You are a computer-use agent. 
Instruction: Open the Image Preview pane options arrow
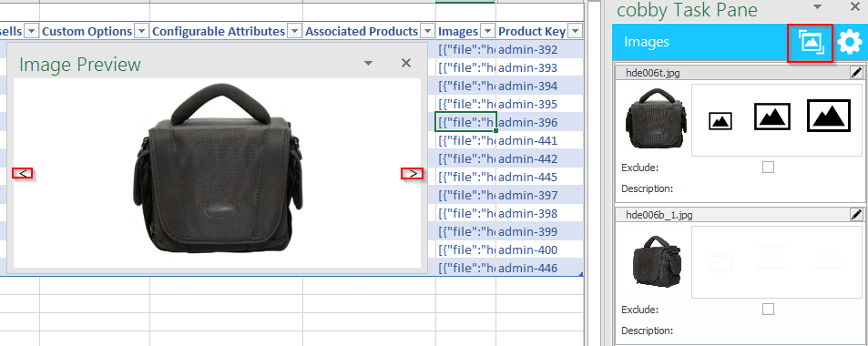(x=368, y=63)
